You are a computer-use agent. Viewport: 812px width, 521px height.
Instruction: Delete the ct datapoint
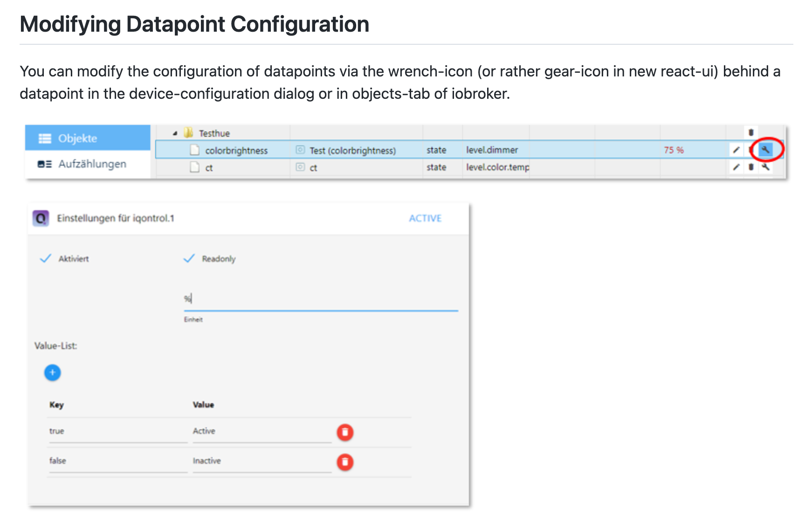pyautogui.click(x=751, y=167)
